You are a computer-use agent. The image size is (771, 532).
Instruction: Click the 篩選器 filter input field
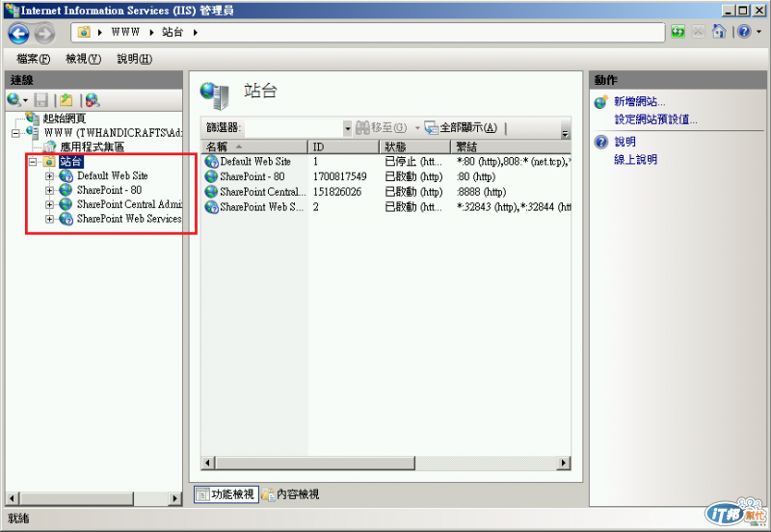[294, 128]
